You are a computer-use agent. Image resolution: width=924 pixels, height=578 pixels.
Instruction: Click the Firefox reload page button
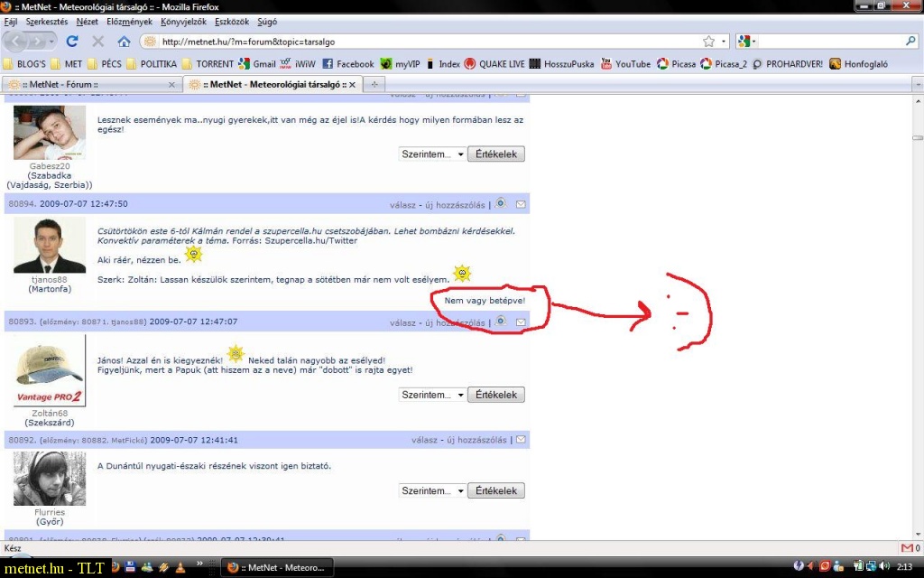(x=72, y=42)
